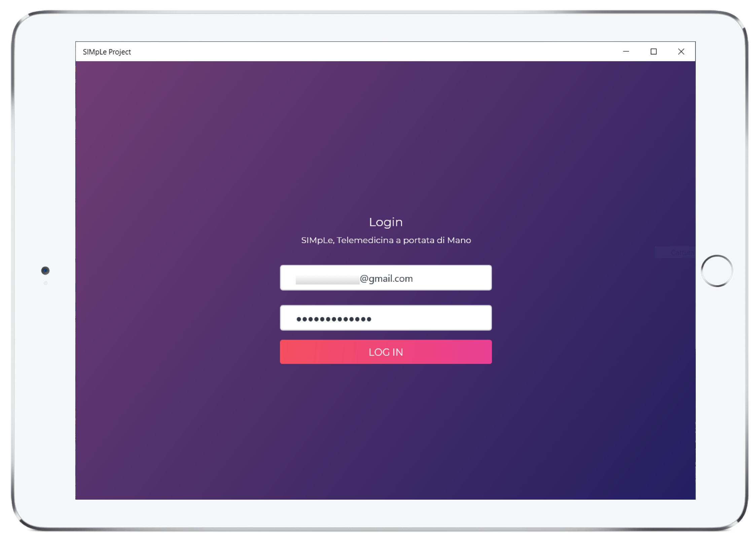Place cursor after "@gmail.com" text

coord(413,278)
